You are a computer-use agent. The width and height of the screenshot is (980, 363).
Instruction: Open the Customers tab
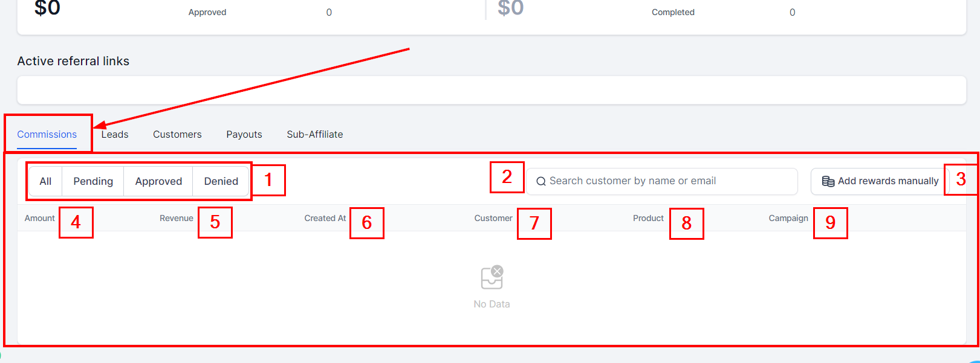177,134
